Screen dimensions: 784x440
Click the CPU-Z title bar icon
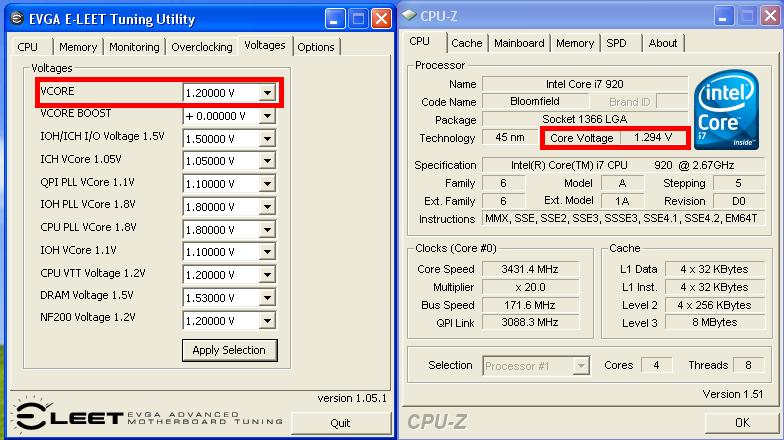point(410,16)
